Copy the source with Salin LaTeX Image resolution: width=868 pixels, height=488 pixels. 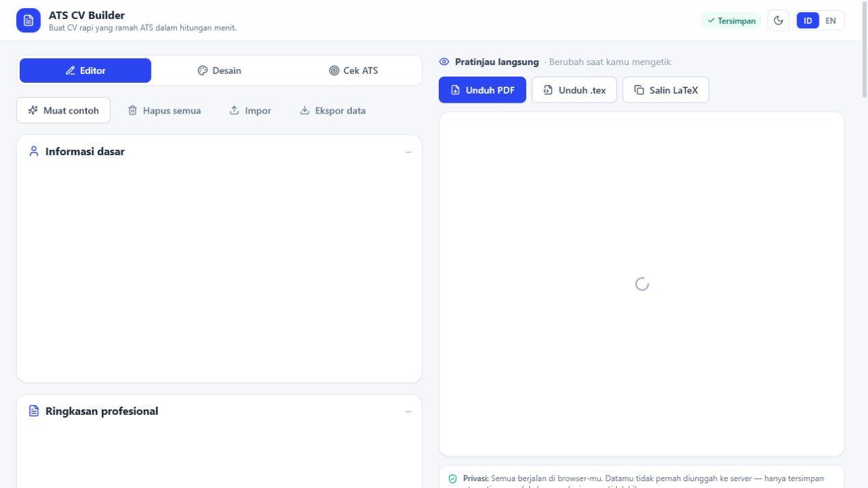tap(666, 90)
